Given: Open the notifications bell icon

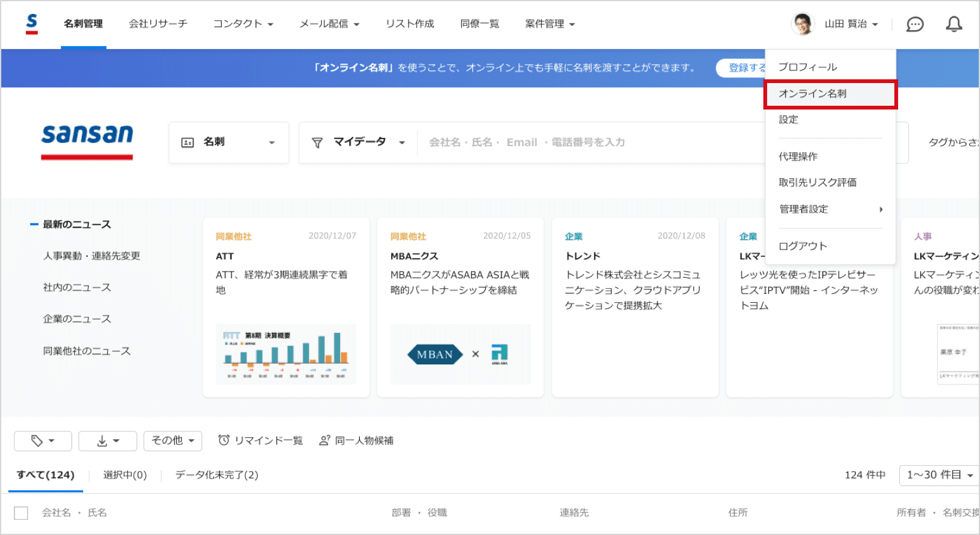Looking at the screenshot, I should click(954, 24).
